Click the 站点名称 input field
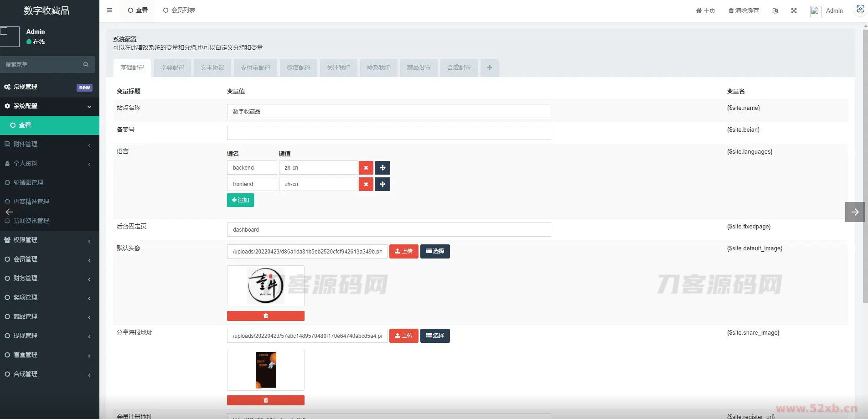 pyautogui.click(x=388, y=111)
